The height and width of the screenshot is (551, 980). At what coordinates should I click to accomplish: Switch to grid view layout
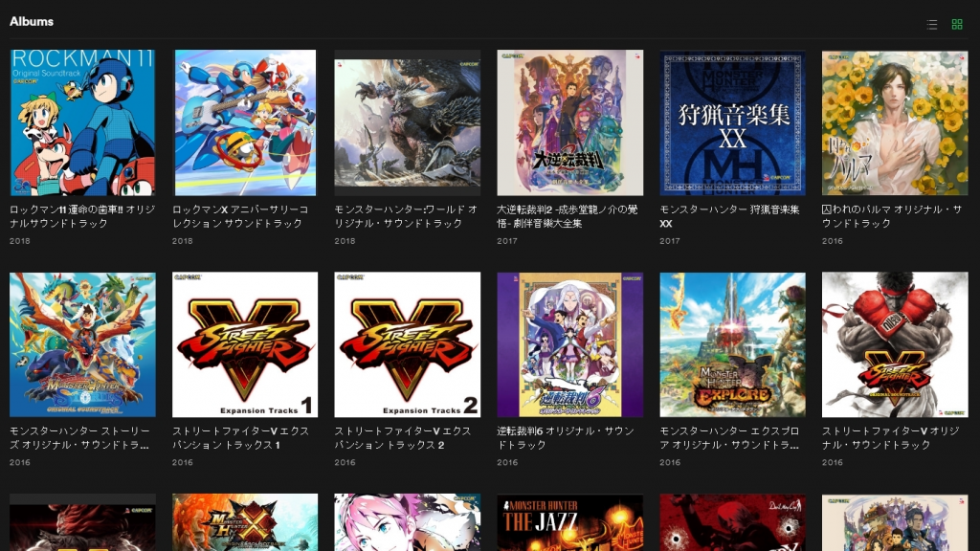pyautogui.click(x=957, y=25)
